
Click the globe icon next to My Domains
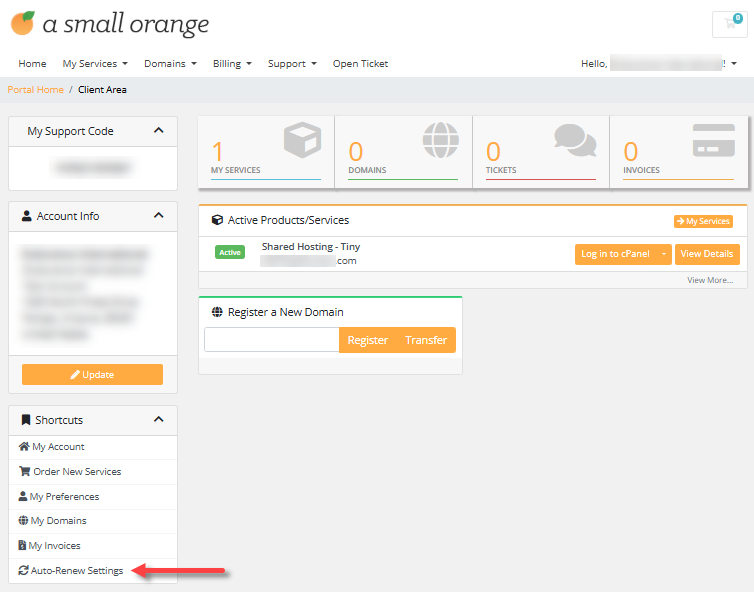(23, 520)
